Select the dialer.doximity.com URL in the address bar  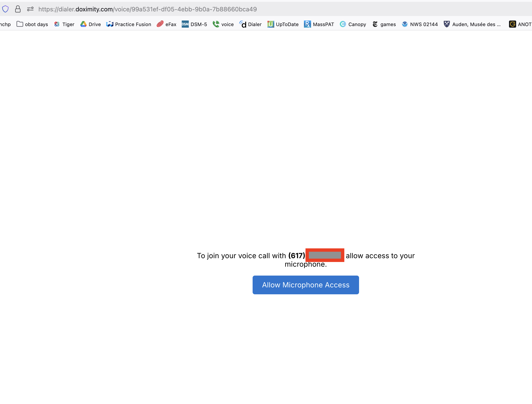[148, 9]
